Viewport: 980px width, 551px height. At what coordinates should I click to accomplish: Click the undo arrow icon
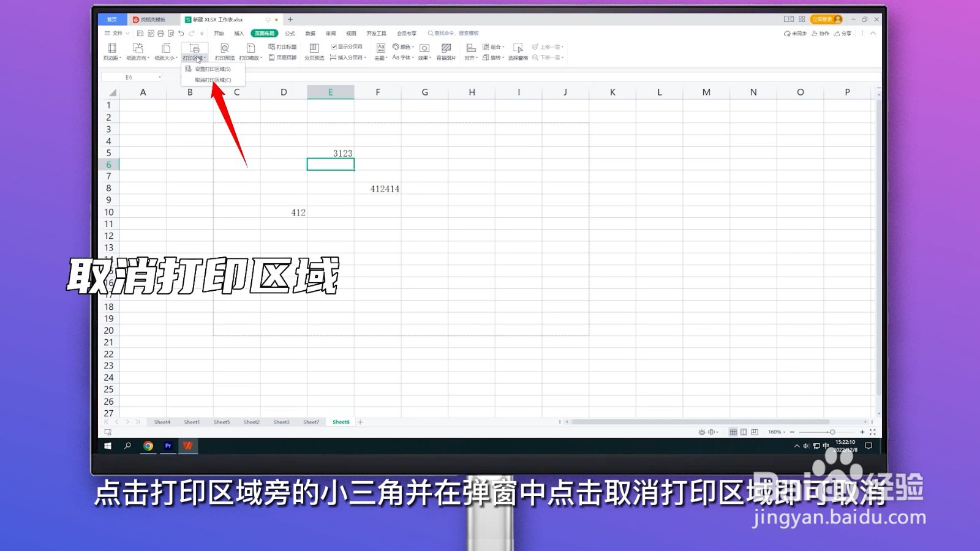(x=181, y=33)
